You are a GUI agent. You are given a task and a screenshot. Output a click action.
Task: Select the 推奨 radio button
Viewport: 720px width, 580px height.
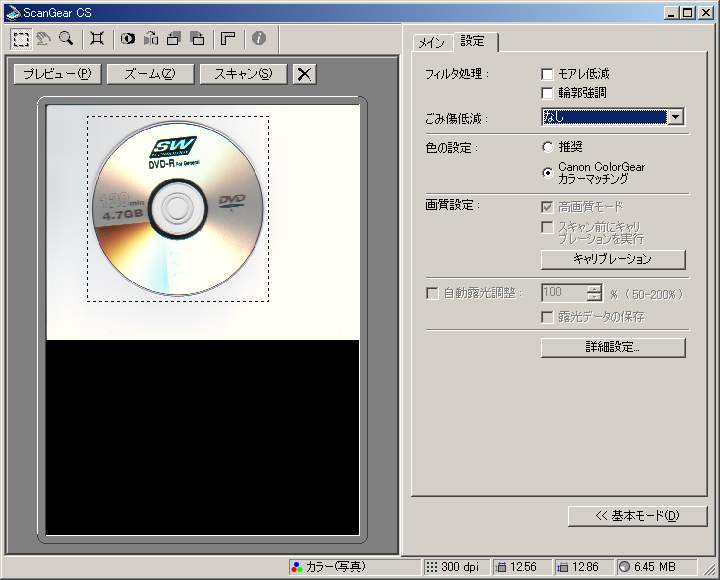click(547, 147)
